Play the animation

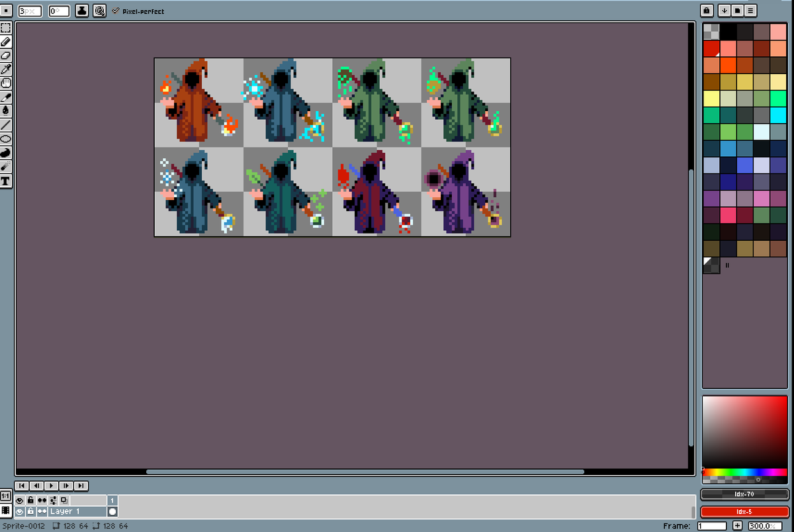tap(52, 486)
